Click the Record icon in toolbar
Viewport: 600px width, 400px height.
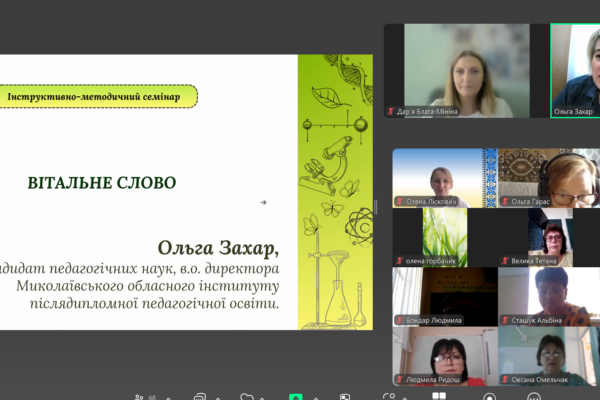[489, 397]
